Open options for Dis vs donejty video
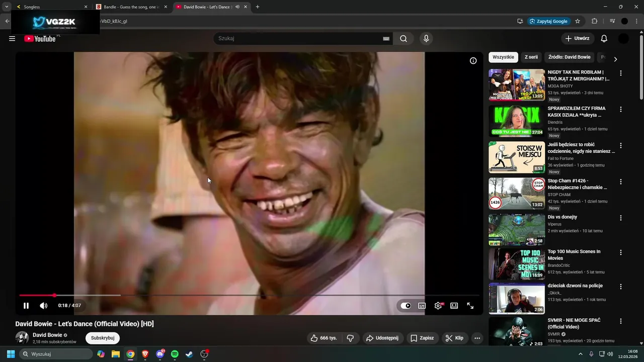The height and width of the screenshot is (362, 644). pyautogui.click(x=620, y=218)
